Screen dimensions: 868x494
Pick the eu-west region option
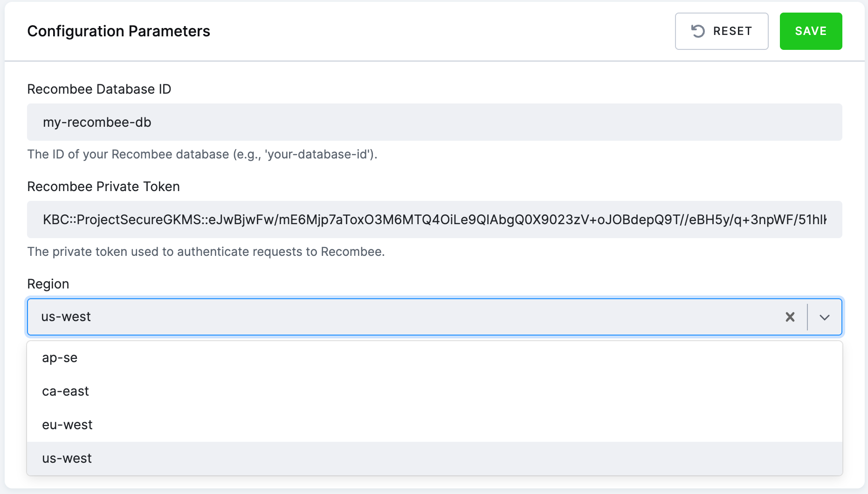[434, 425]
